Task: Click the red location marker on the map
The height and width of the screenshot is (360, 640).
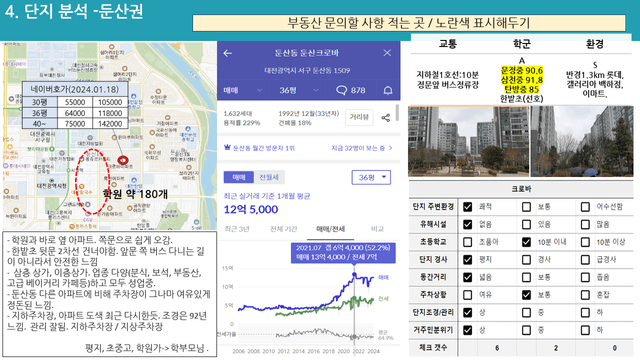Action: pos(122,160)
